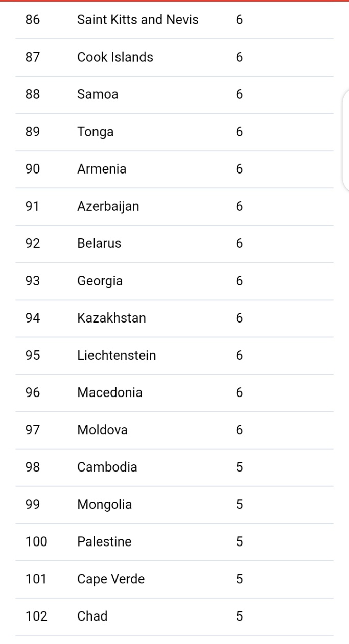Tap the Cambodia entry
Viewport: 349px width, 644px height.
[107, 467]
